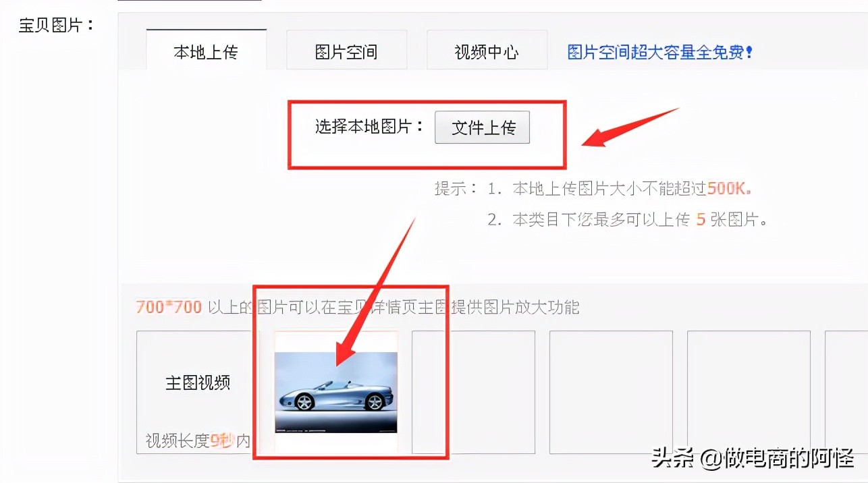Screen dimensions: 868x483
Task: Open the 图片空间超大容量全免费 link
Action: point(660,52)
